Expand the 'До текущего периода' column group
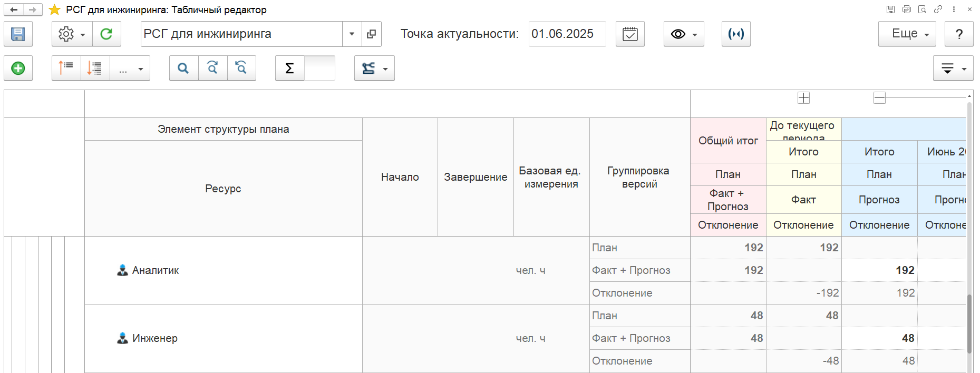This screenshot has width=980, height=373. click(x=803, y=98)
